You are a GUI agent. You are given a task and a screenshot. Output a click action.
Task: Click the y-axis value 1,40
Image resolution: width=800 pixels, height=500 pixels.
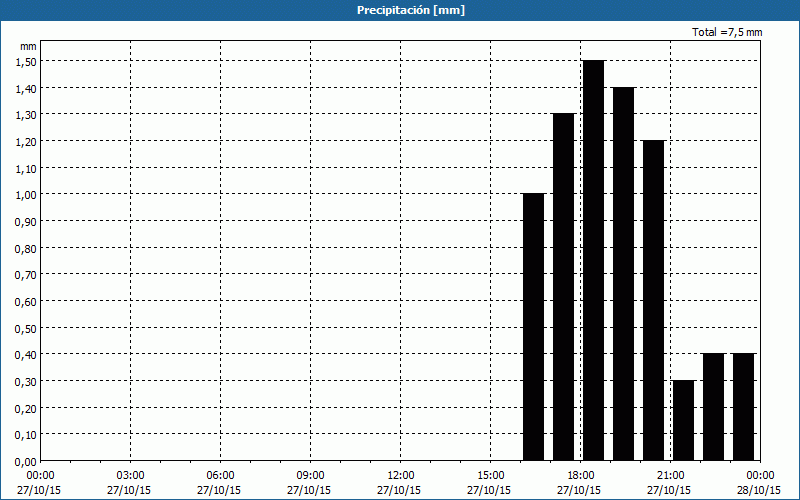[26, 88]
